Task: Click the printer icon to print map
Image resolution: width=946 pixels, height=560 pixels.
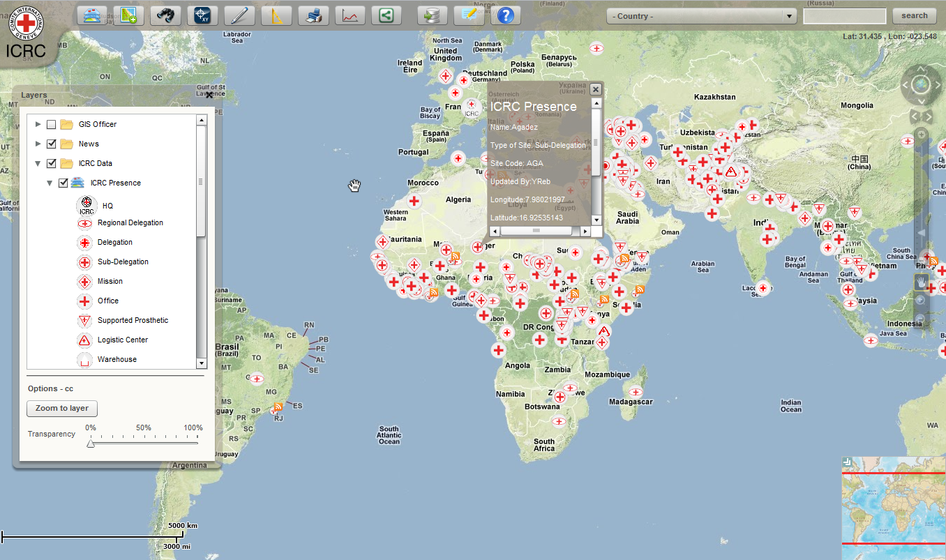Action: [313, 15]
